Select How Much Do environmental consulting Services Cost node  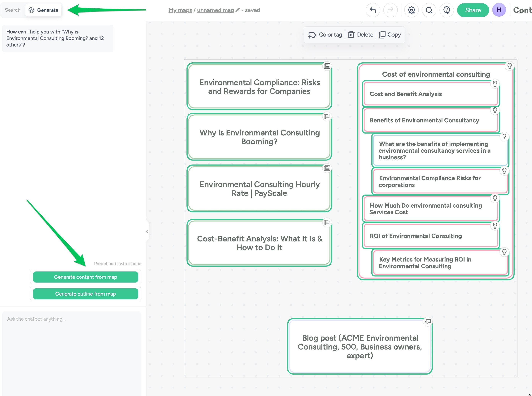click(x=431, y=209)
